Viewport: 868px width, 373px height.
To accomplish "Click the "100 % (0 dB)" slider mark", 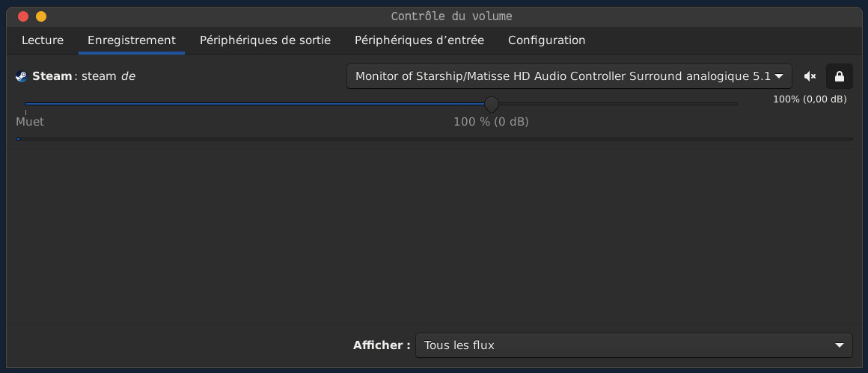I will (x=491, y=121).
